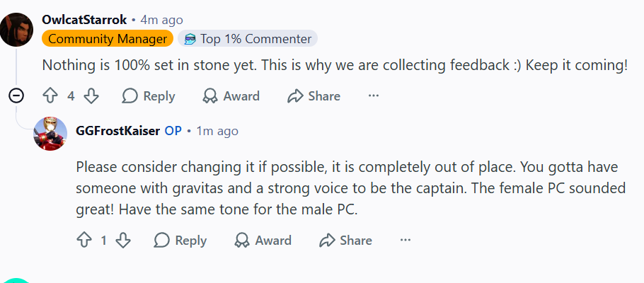
Task: Open more options on GGFrostKaiser's reply
Action: pyautogui.click(x=406, y=241)
